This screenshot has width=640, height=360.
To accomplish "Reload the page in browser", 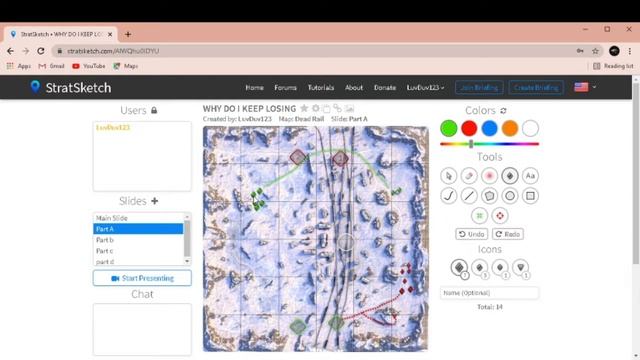I will tap(41, 51).
